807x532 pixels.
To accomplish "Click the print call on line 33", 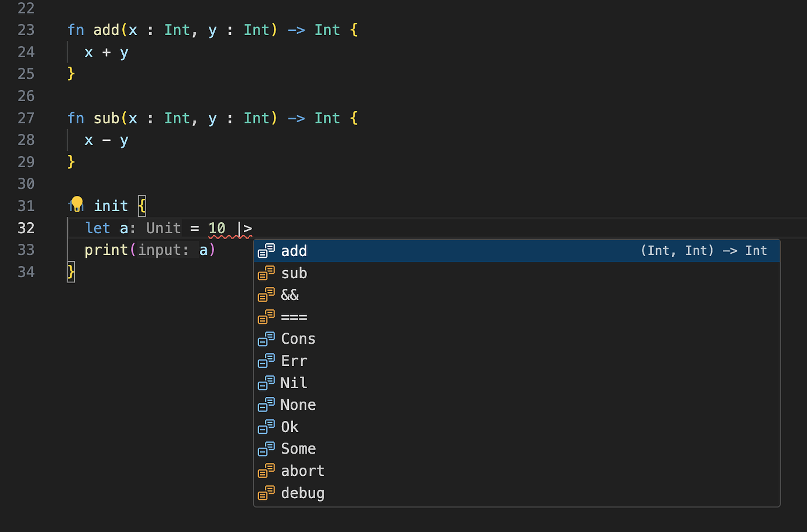I will [x=106, y=250].
